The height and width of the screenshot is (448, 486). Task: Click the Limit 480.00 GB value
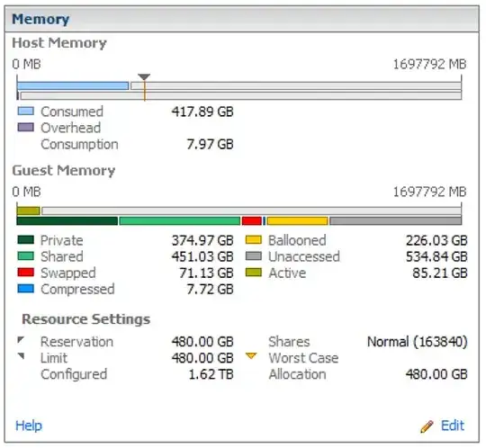(x=202, y=358)
